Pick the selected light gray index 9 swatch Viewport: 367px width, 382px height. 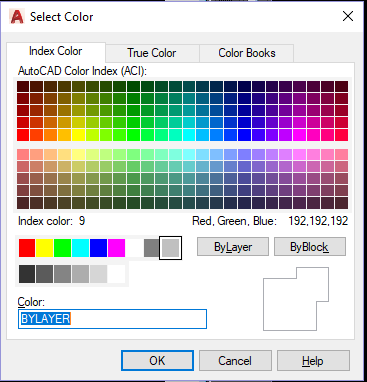click(171, 248)
